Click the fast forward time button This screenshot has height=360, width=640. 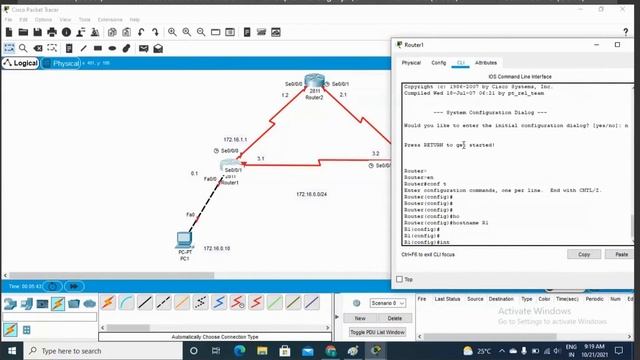74,287
